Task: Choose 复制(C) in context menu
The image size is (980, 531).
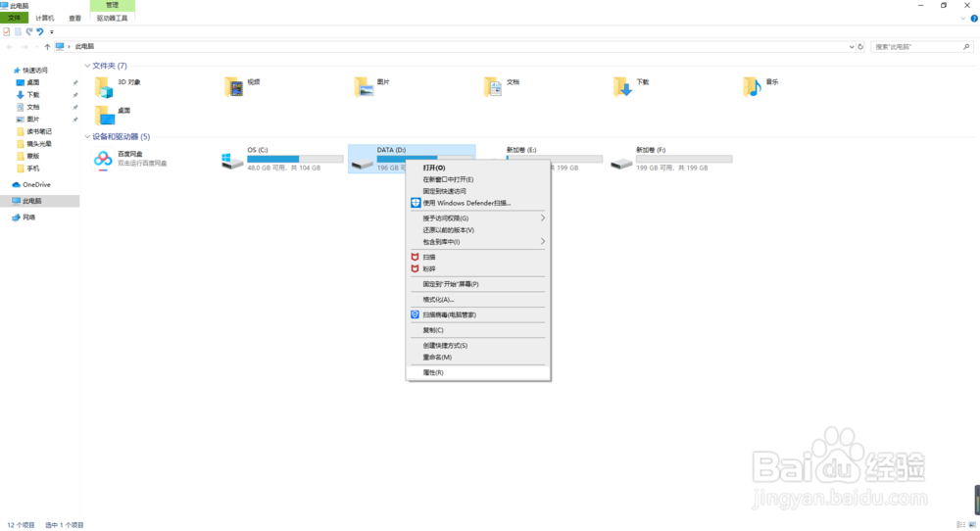Action: 478,330
